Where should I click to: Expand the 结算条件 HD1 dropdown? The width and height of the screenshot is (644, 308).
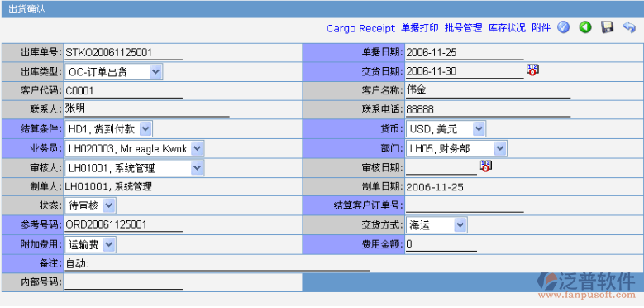coord(108,129)
